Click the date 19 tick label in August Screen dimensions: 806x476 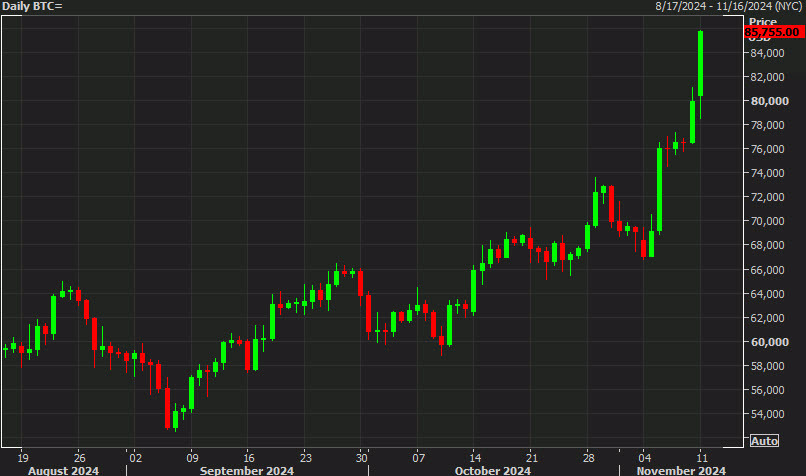(22, 452)
